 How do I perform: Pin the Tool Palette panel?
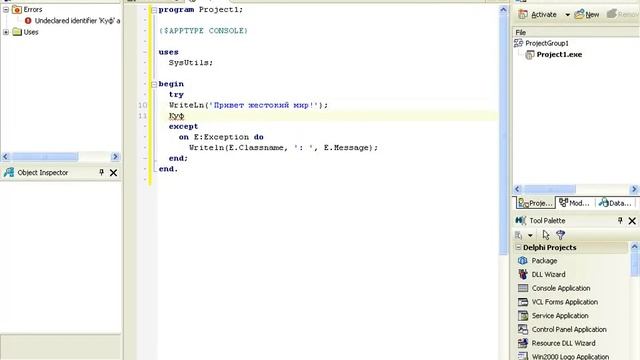pyautogui.click(x=620, y=220)
